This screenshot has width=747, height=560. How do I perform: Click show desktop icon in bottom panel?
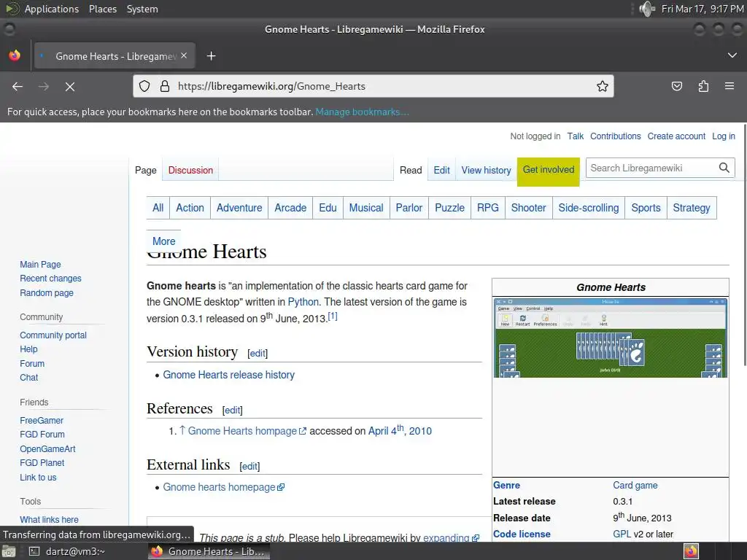coord(9,551)
